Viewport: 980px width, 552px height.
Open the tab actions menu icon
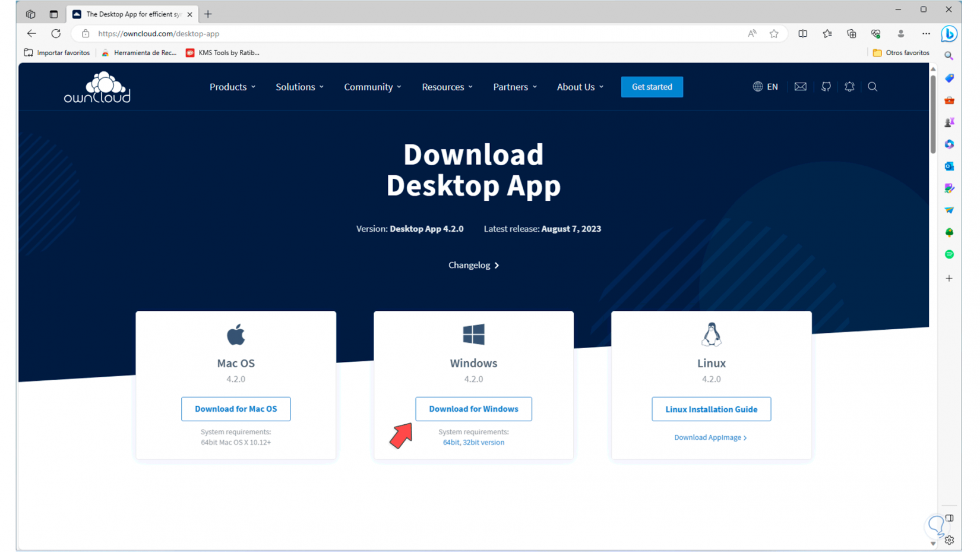coord(53,14)
